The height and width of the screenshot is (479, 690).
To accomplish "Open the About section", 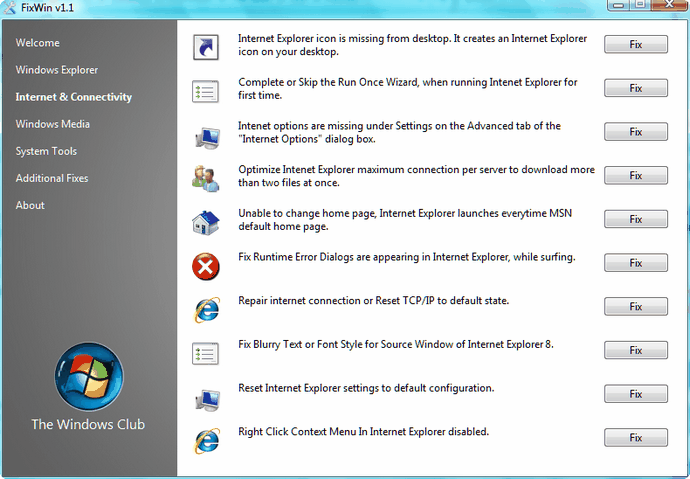I will (30, 205).
